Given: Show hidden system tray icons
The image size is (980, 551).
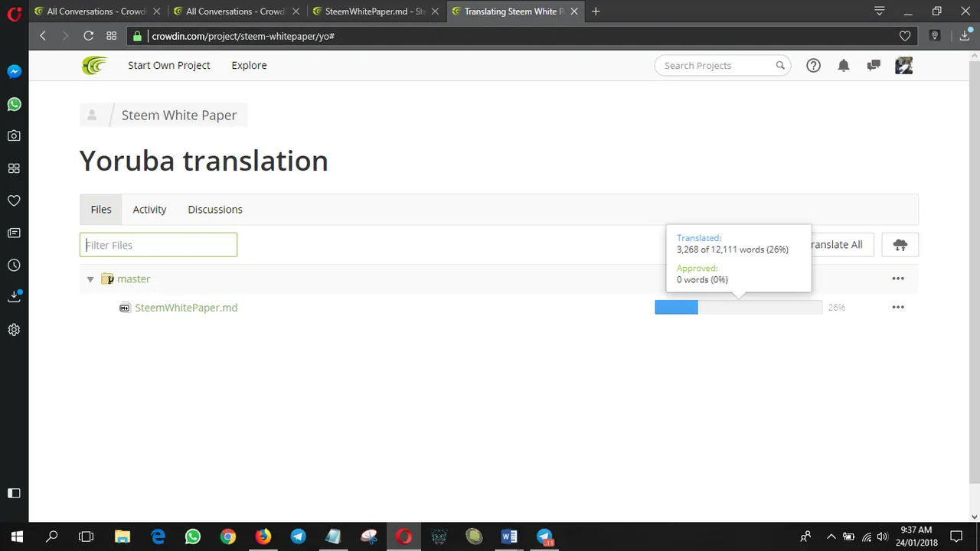Looking at the screenshot, I should tap(831, 536).
